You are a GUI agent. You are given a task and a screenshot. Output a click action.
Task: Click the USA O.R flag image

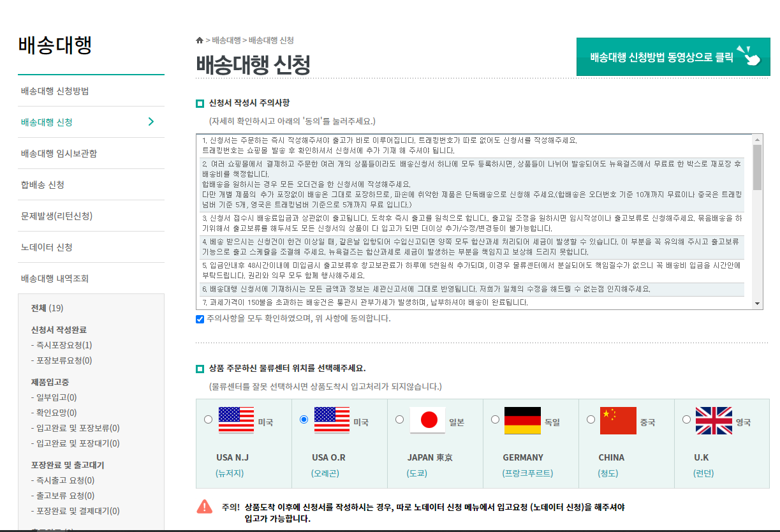(x=332, y=420)
